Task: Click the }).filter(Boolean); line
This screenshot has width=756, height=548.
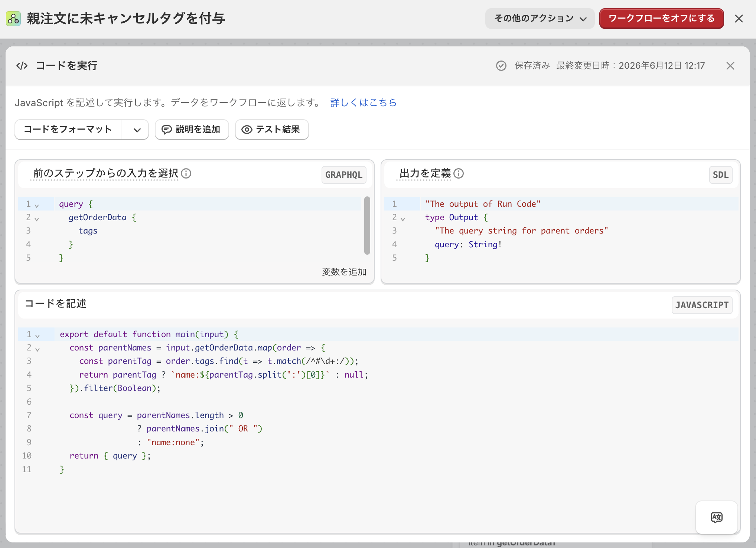Action: coord(115,388)
